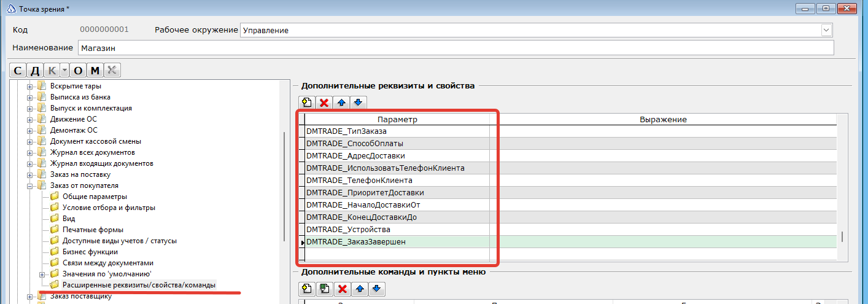Expand the Заказ на поставку node
The height and width of the screenshot is (304, 868).
29,174
